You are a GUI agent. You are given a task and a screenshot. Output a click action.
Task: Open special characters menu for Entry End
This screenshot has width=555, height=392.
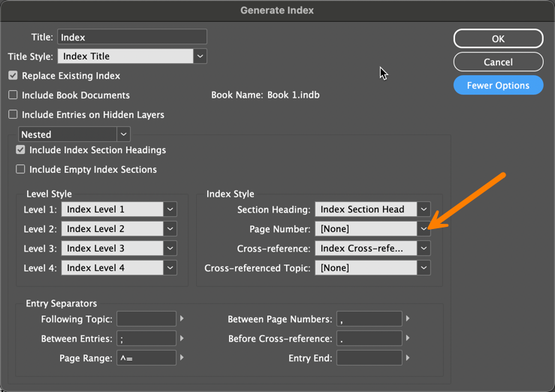[408, 358]
